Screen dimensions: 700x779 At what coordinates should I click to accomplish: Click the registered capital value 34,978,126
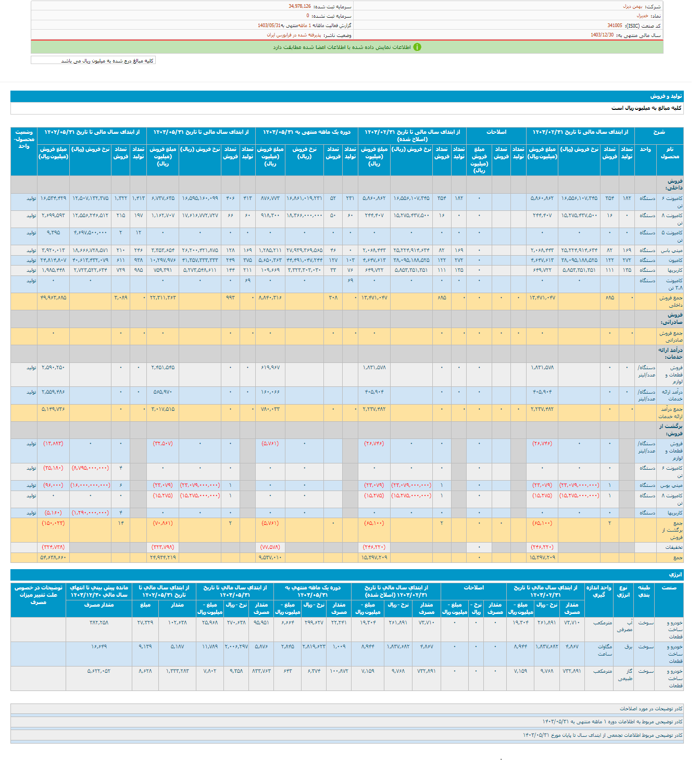tap(299, 7)
